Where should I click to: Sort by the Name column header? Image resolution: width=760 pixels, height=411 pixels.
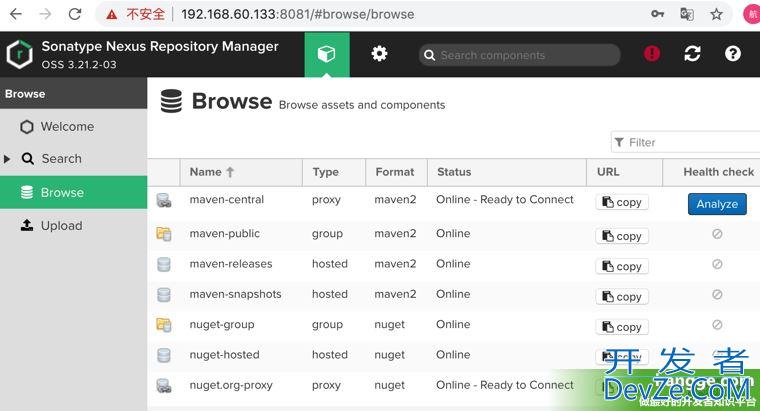241,172
